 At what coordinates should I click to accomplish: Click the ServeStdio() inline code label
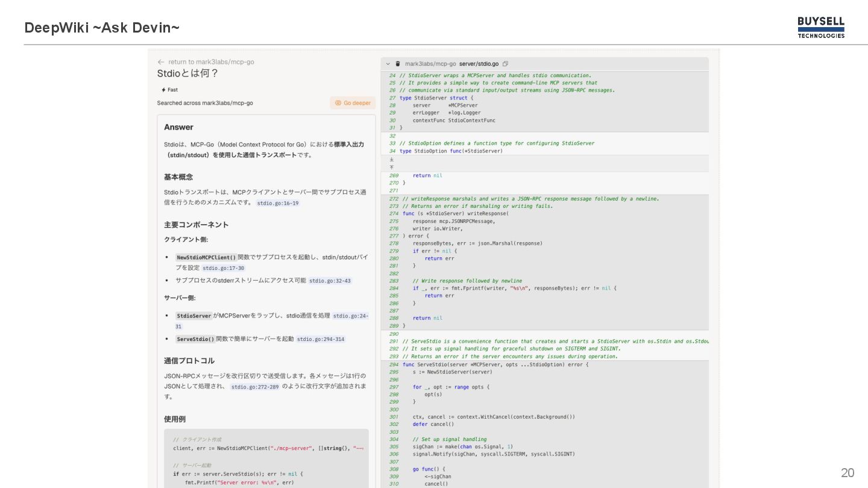tap(195, 339)
